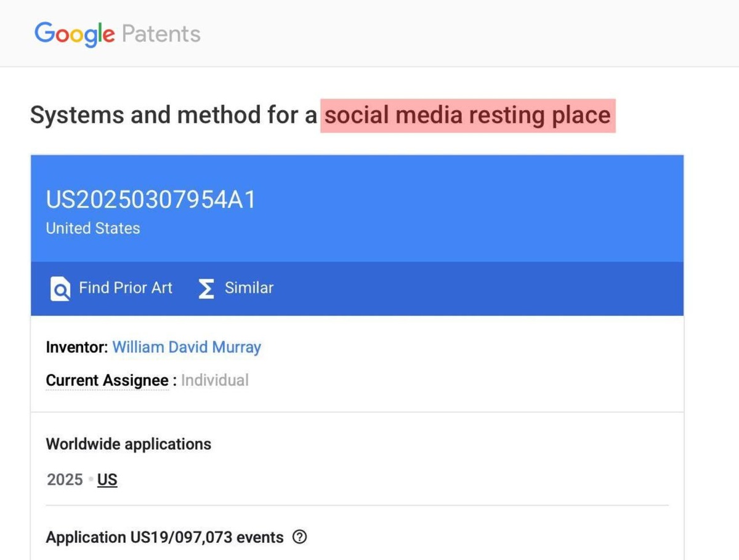Click title text Systems and method
The height and width of the screenshot is (560, 739).
coord(174,115)
